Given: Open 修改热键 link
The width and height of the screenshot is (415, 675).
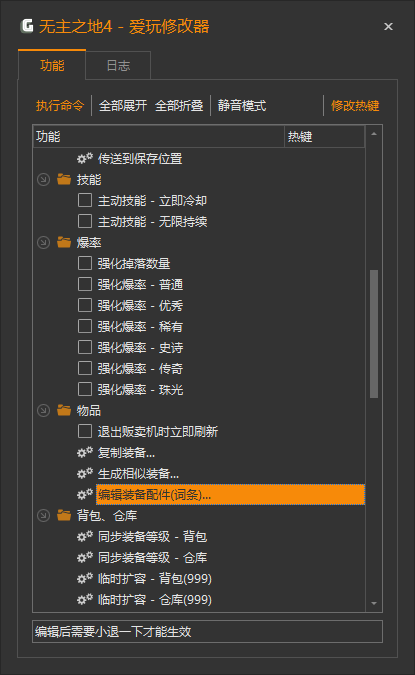Looking at the screenshot, I should (x=355, y=105).
